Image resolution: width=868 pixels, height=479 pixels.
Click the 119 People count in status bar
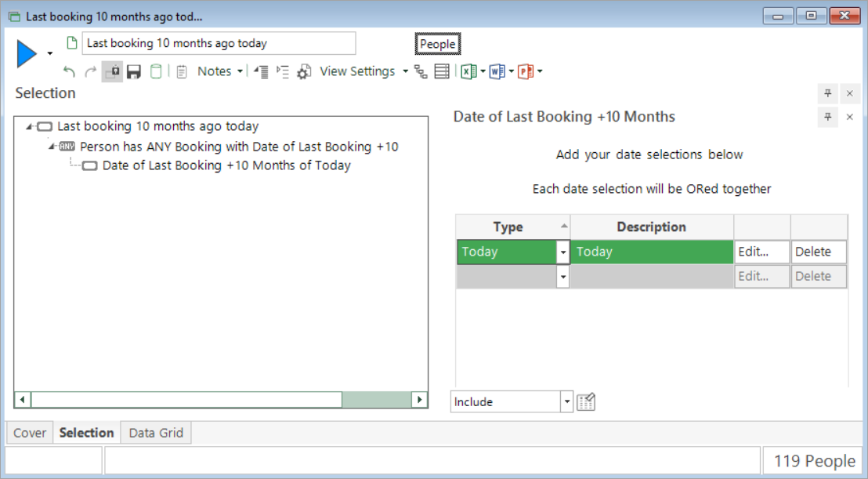[x=814, y=461]
